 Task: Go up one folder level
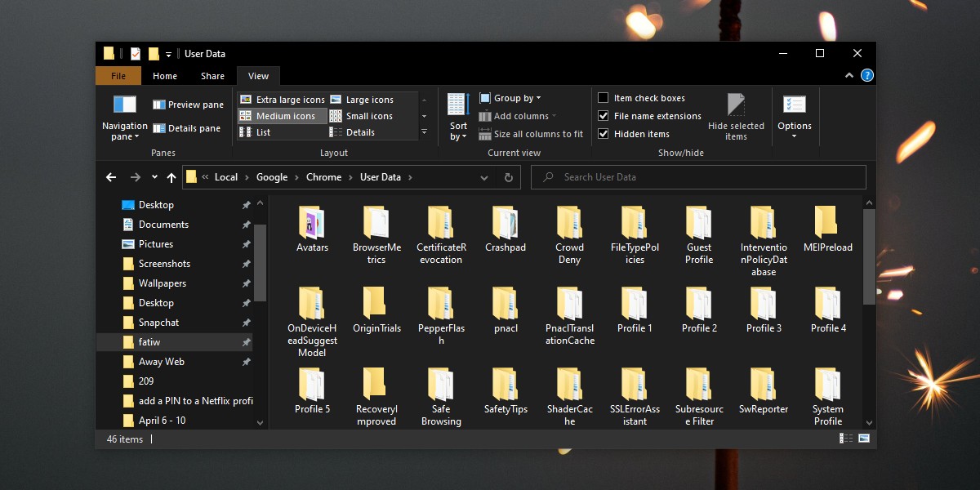coord(171,177)
